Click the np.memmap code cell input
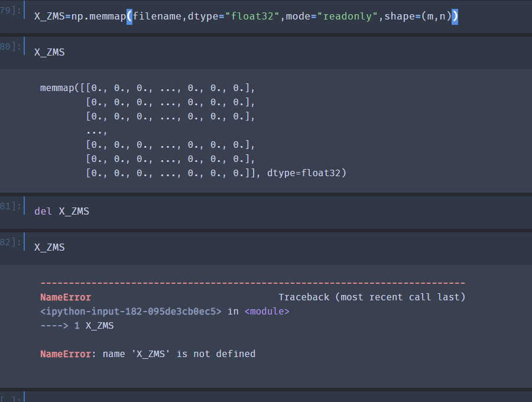The height and width of the screenshot is (402, 532). click(x=278, y=17)
